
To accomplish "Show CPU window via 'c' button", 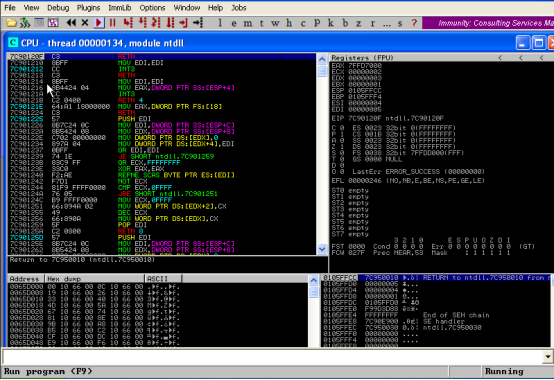I will 303,23.
